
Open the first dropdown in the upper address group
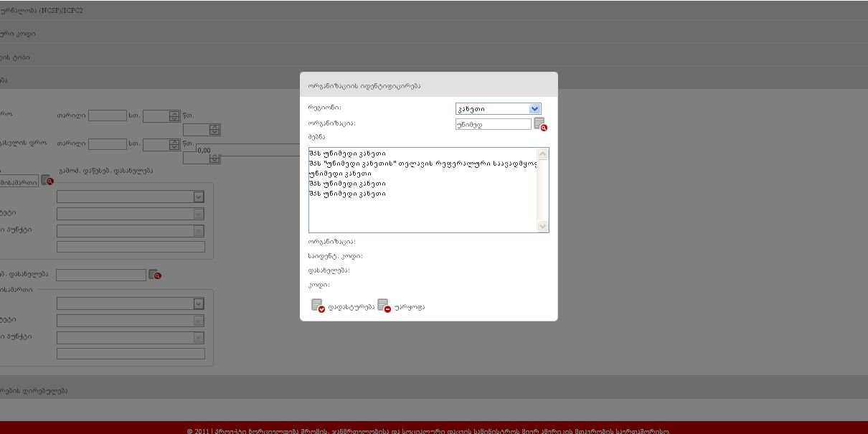[130, 197]
